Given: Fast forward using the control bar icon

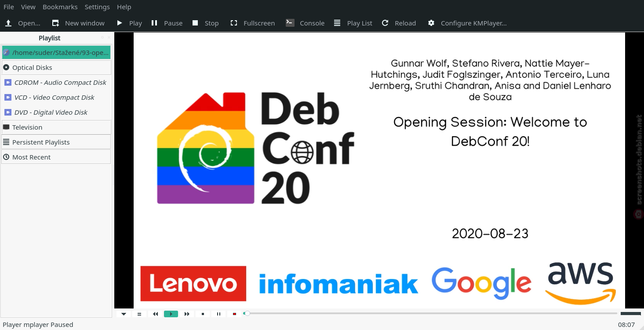Looking at the screenshot, I should [187, 314].
